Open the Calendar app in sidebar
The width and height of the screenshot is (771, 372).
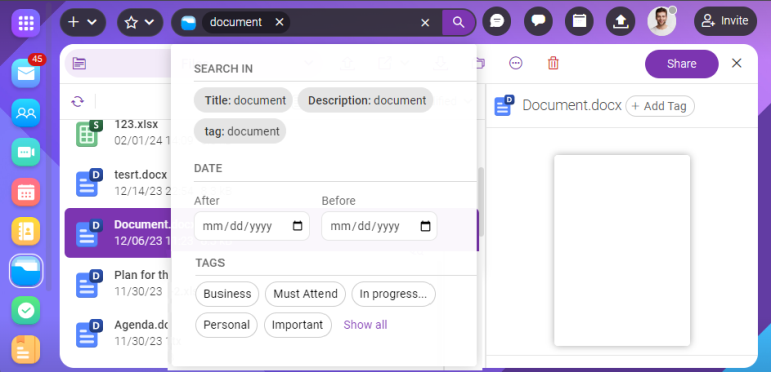point(26,192)
